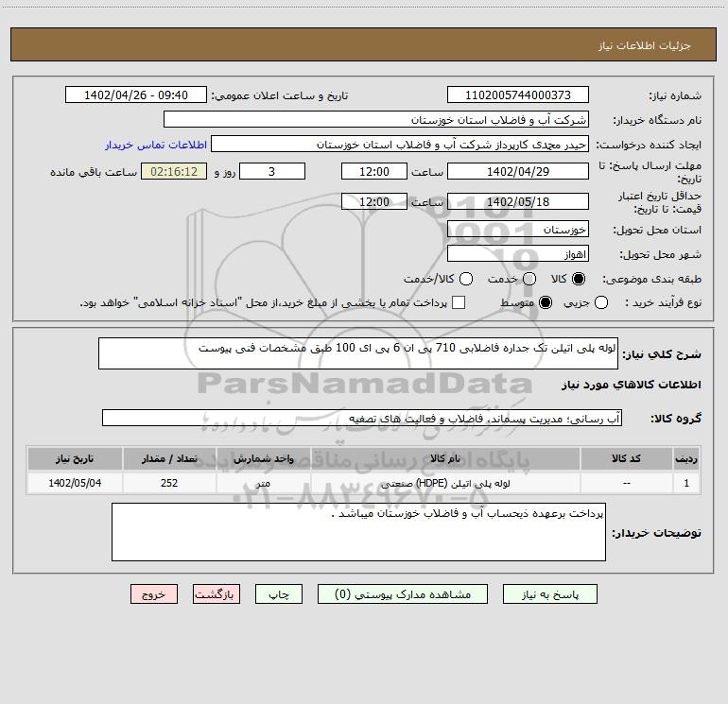Click the unit cell متر
The height and width of the screenshot is (704, 728).
tap(263, 483)
